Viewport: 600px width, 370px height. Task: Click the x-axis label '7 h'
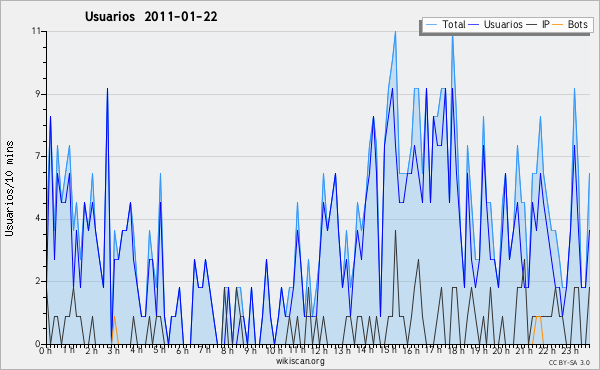pyautogui.click(x=204, y=350)
